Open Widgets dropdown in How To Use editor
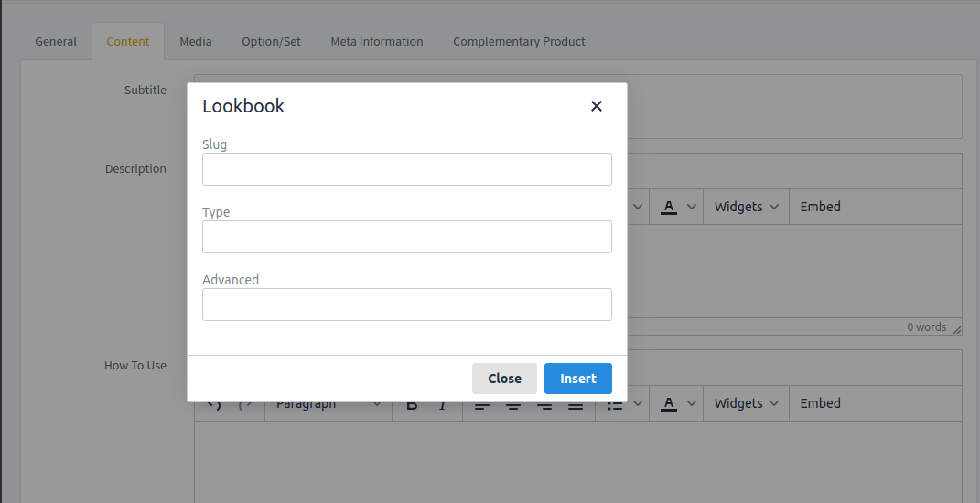 [x=746, y=403]
